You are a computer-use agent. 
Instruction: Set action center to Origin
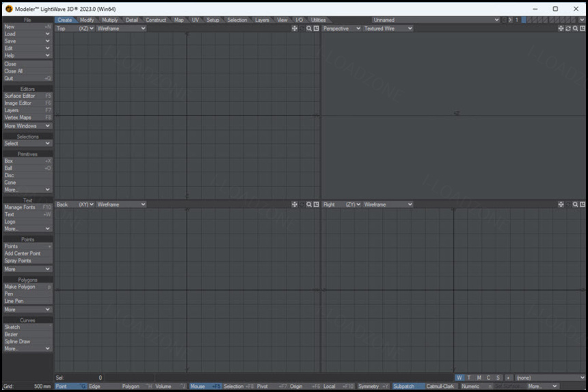[x=305, y=387]
